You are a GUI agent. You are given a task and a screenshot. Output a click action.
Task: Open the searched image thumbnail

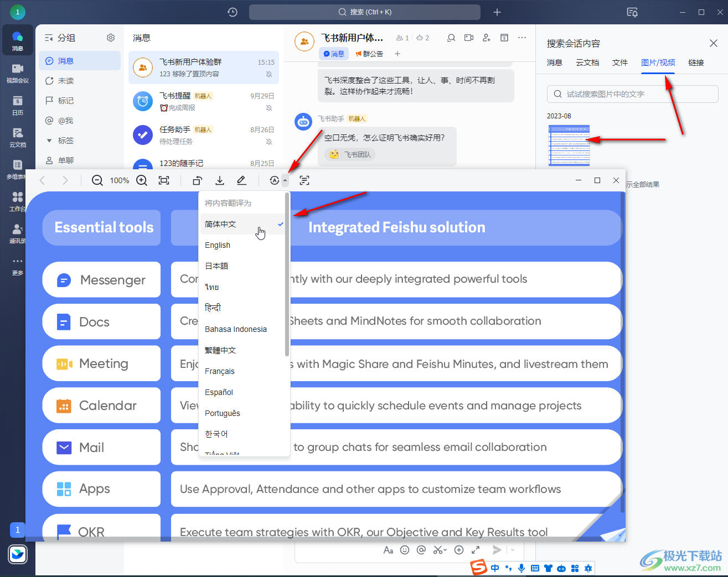point(569,145)
